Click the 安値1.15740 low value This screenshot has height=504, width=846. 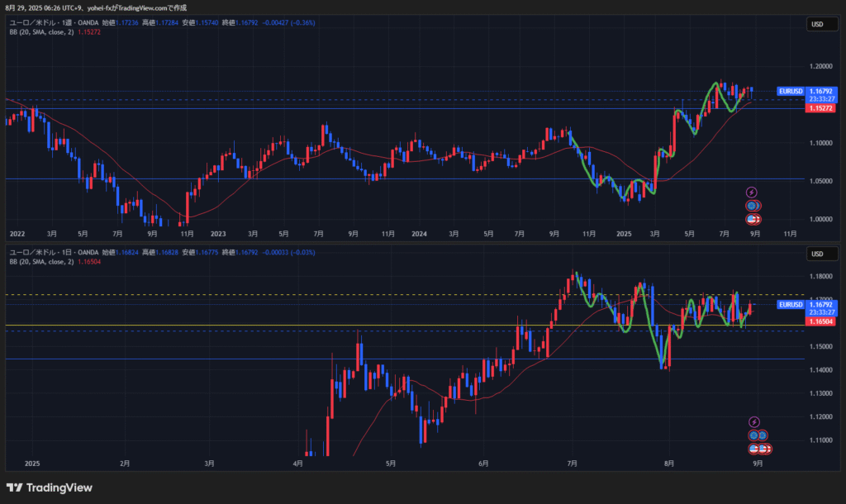[x=200, y=22]
